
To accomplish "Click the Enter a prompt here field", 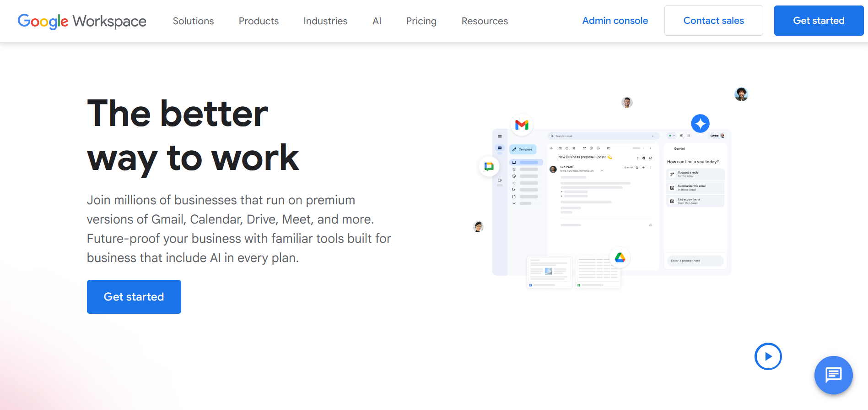I will 695,261.
